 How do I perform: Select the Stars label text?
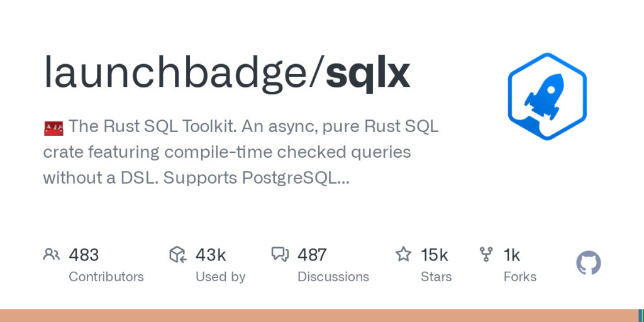(x=436, y=277)
